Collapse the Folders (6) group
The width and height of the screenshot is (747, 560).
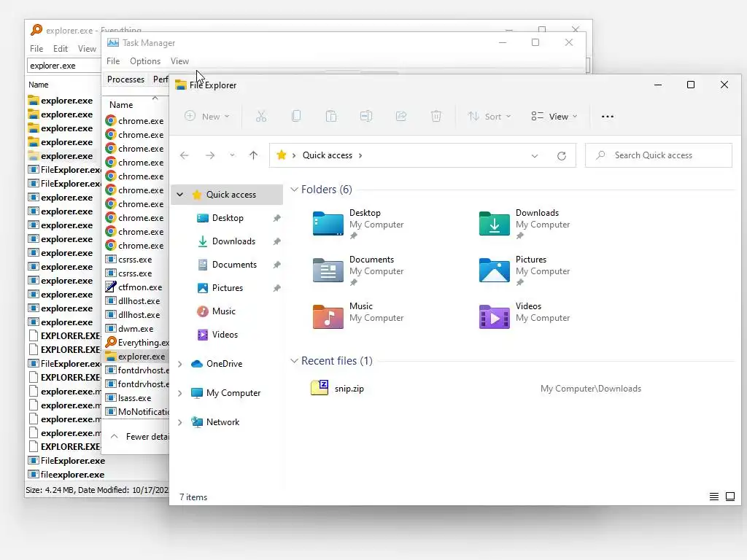295,190
